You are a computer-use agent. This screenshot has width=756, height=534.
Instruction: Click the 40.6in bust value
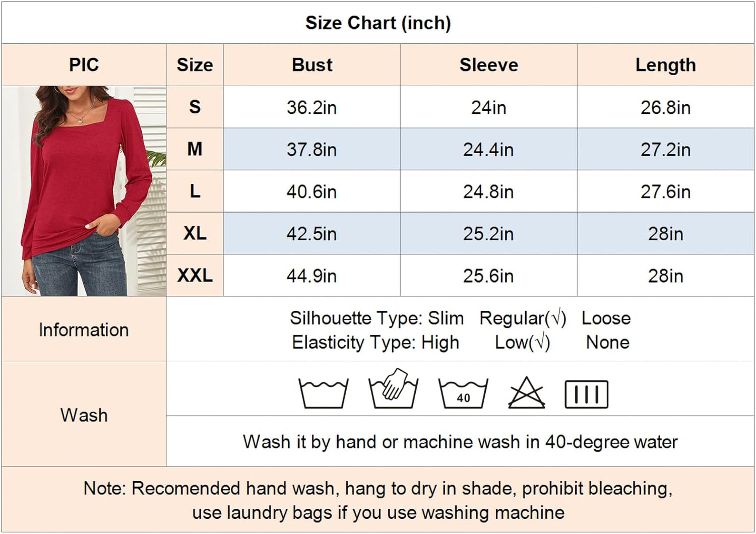point(311,192)
